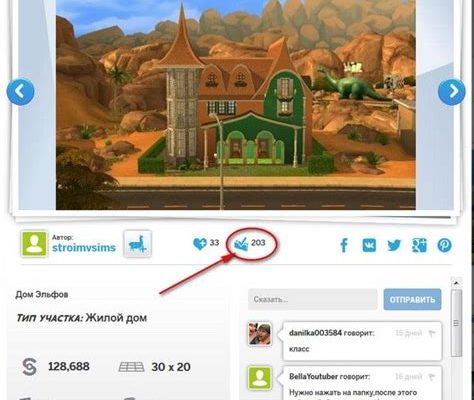Click the comments scrollbar up arrow
The height and width of the screenshot is (400, 474).
pos(456,283)
